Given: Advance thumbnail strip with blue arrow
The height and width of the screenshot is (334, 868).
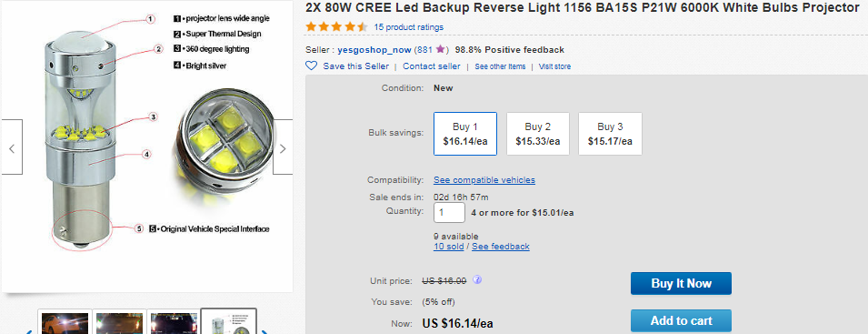Looking at the screenshot, I should point(264,330).
